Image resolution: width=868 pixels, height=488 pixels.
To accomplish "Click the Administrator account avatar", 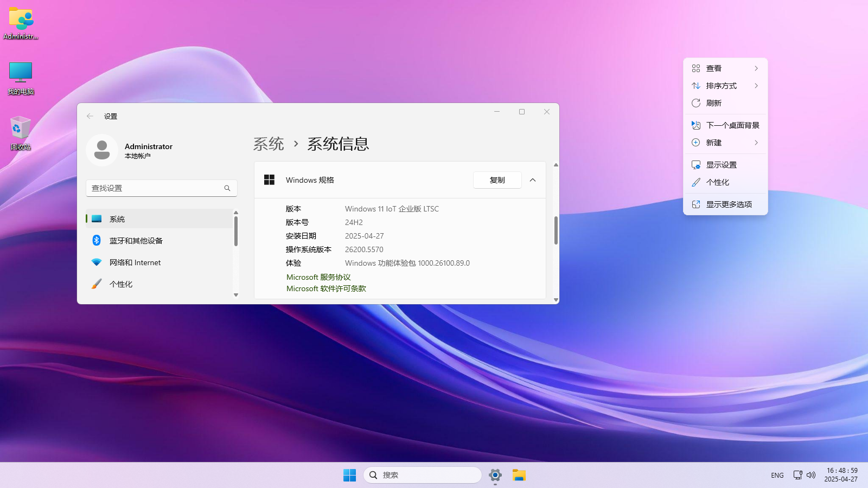I will pyautogui.click(x=102, y=150).
